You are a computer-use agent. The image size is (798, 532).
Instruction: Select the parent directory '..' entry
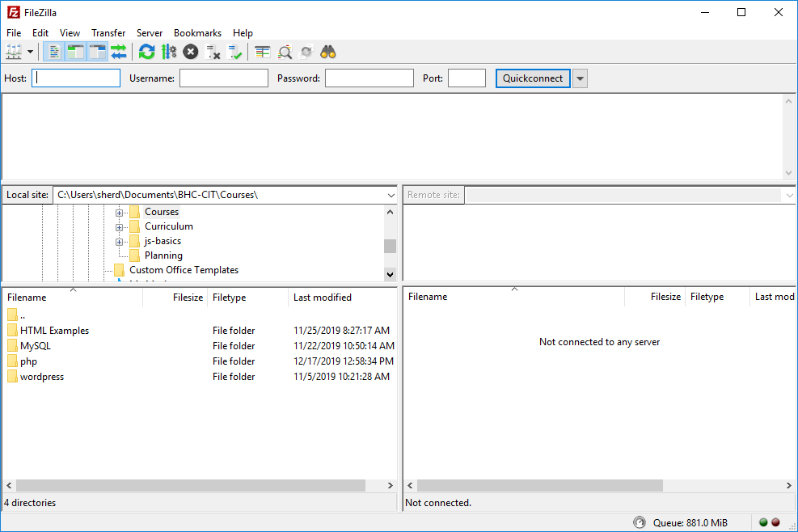tap(16, 315)
